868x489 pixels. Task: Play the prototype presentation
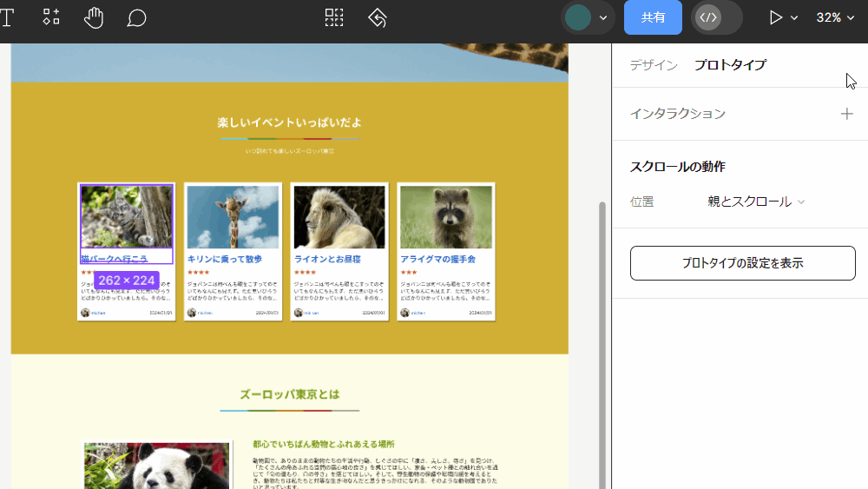[775, 17]
